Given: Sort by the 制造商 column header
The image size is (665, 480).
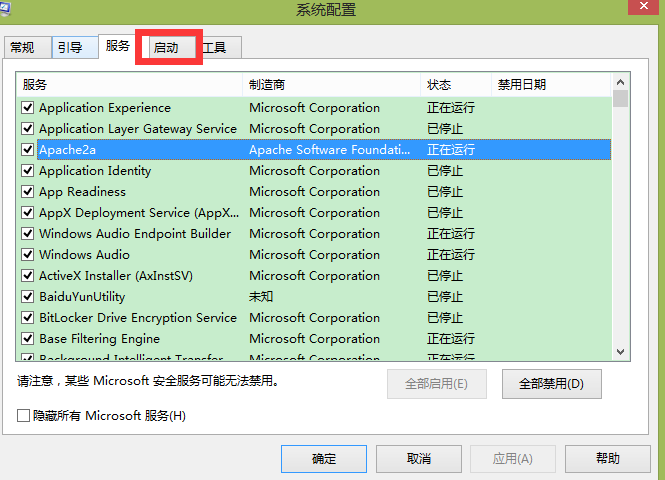Looking at the screenshot, I should tap(274, 85).
